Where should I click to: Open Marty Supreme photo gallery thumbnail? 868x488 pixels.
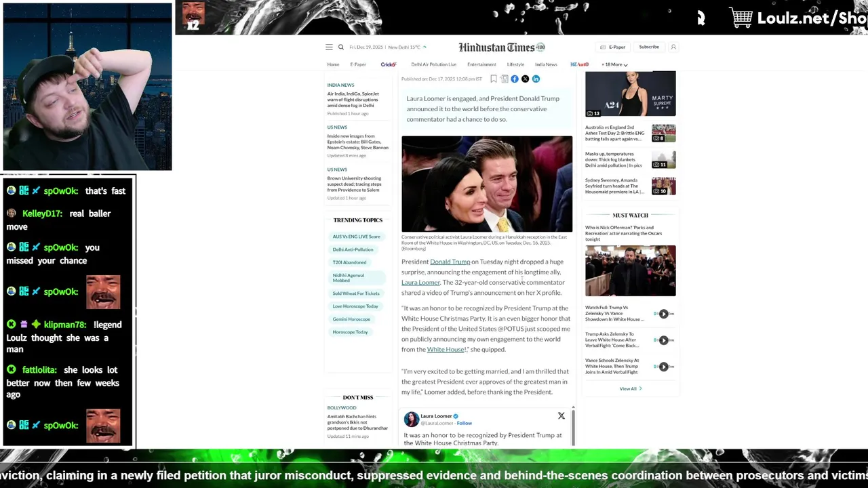point(631,94)
